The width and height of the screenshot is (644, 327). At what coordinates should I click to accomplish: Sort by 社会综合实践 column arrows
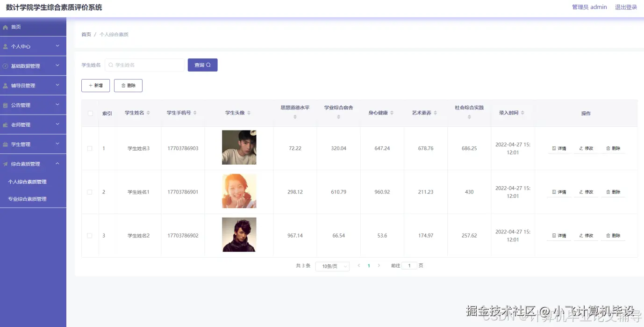point(469,117)
